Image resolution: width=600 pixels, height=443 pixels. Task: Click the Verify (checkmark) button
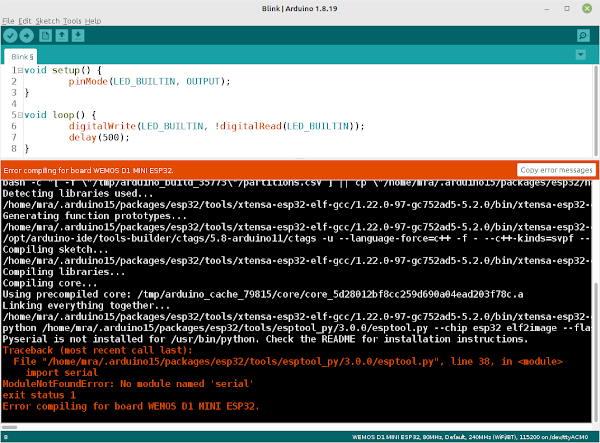tap(10, 36)
